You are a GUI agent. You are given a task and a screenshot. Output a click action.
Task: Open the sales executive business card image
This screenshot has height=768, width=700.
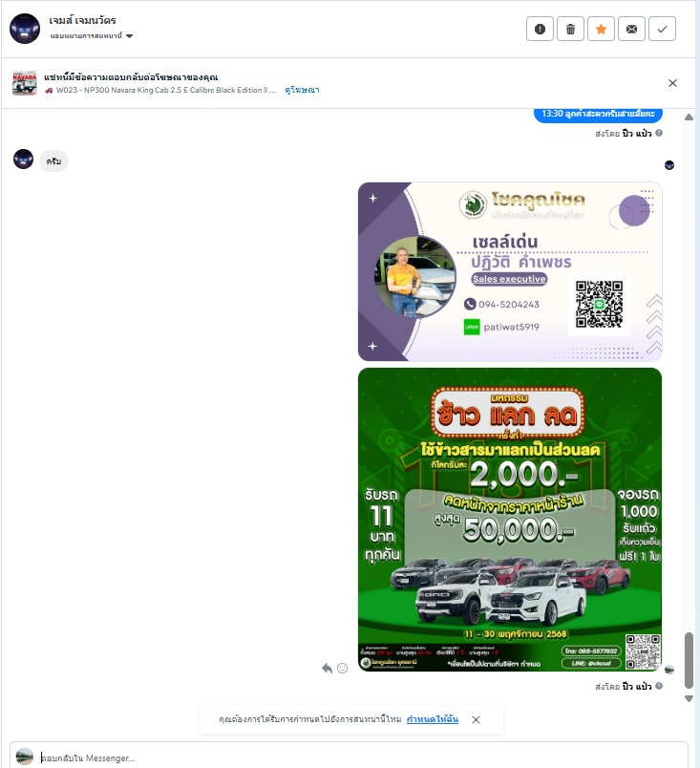[x=510, y=272]
